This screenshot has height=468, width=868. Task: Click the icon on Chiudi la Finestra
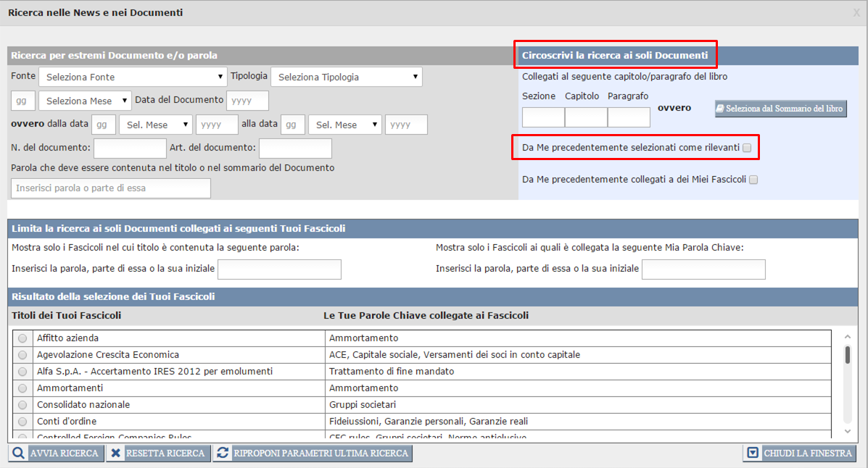(x=753, y=454)
